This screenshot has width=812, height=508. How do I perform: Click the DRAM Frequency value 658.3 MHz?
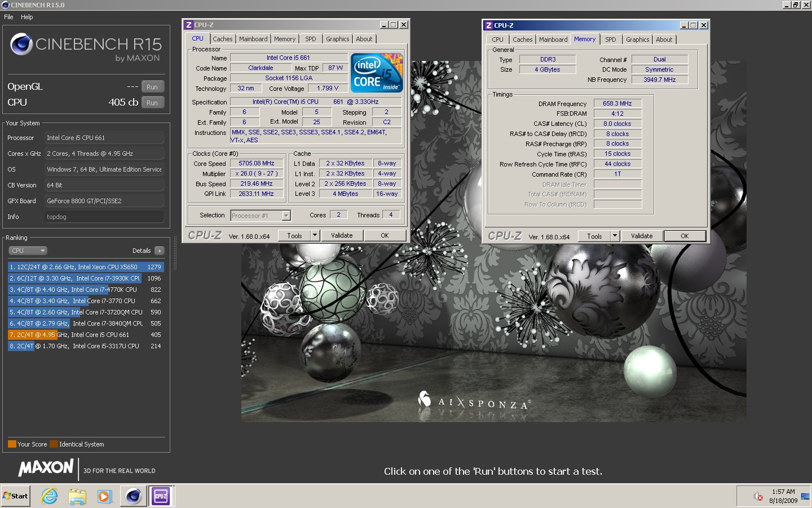click(x=617, y=104)
